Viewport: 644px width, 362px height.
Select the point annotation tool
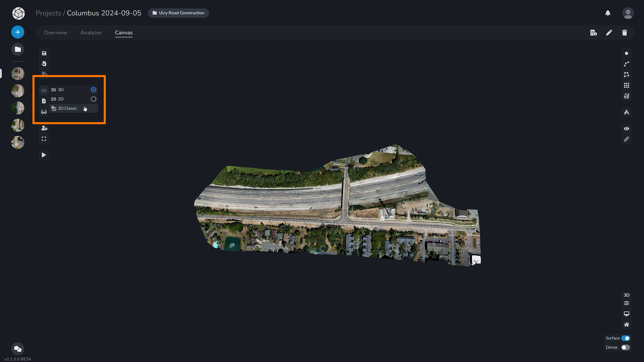[627, 53]
